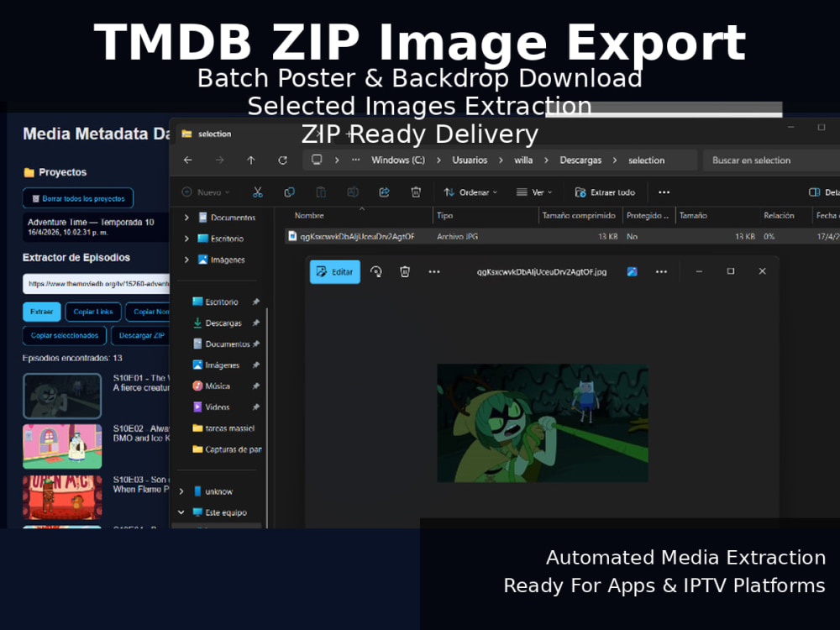840x630 pixels.
Task: Click the Share icon in toolbar
Action: pyautogui.click(x=384, y=192)
